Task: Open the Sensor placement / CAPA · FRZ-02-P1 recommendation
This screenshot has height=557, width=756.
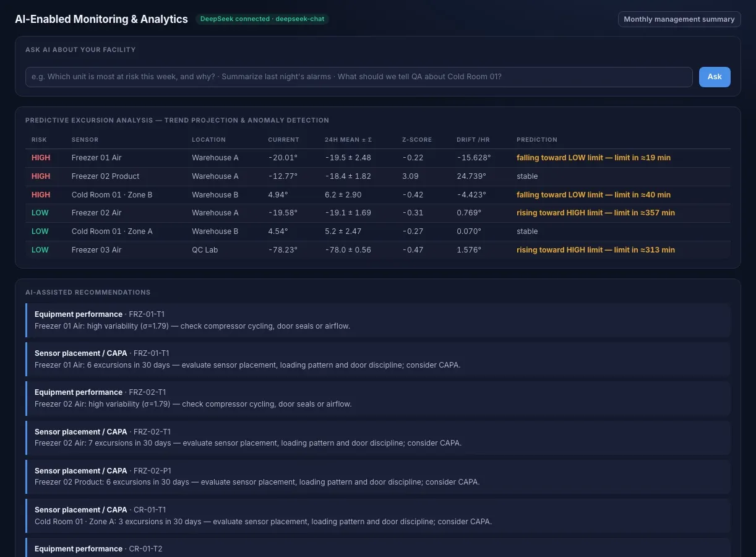Action: [x=378, y=477]
